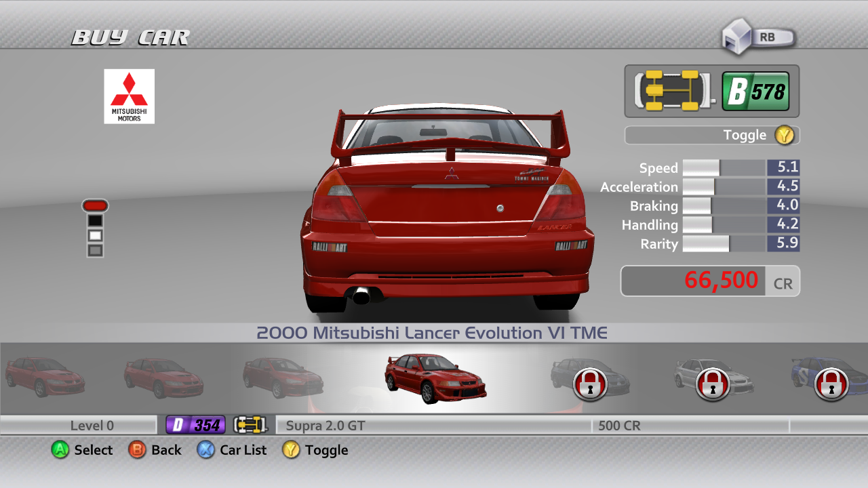Click the Speed stat bar

724,168
